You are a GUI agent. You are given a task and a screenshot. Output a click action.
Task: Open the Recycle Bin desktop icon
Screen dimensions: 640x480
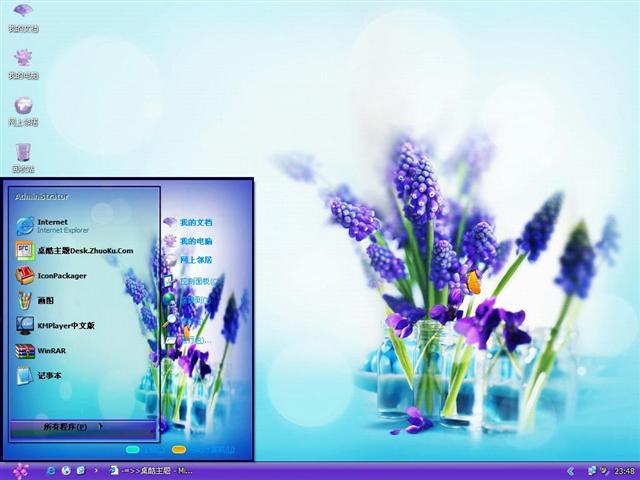coord(23,158)
